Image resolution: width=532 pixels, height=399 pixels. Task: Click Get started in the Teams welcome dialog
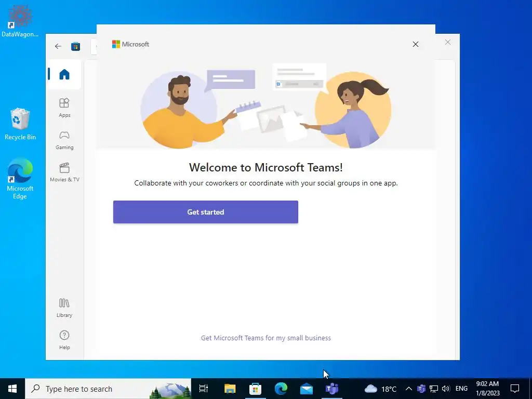click(206, 212)
